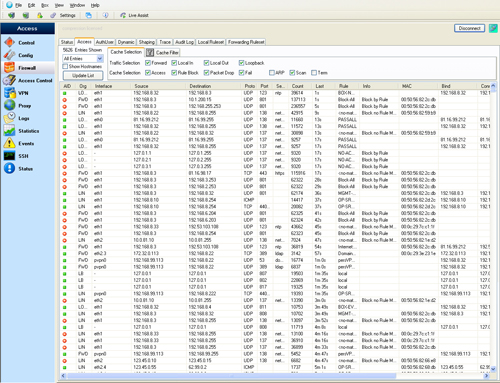Toggle the Local Out checkbox
This screenshot has height=383, width=500.
point(206,63)
